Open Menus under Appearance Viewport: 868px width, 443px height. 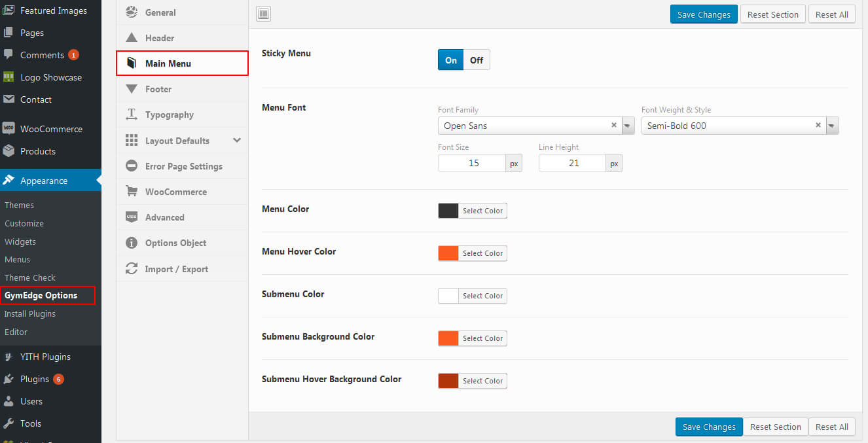[17, 259]
